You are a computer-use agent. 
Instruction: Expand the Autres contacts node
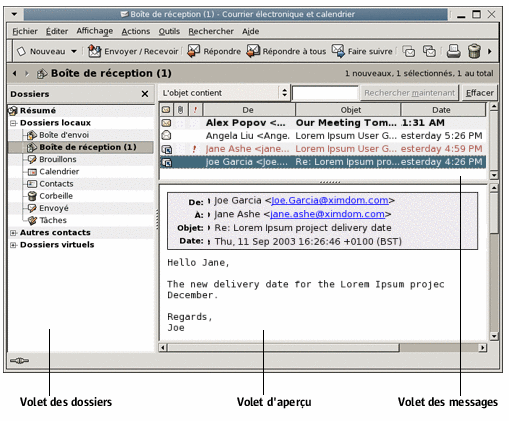coord(13,233)
